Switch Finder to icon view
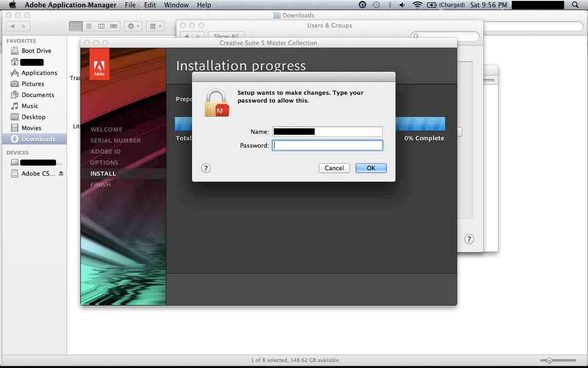The height and width of the screenshot is (368, 588). coord(76,26)
